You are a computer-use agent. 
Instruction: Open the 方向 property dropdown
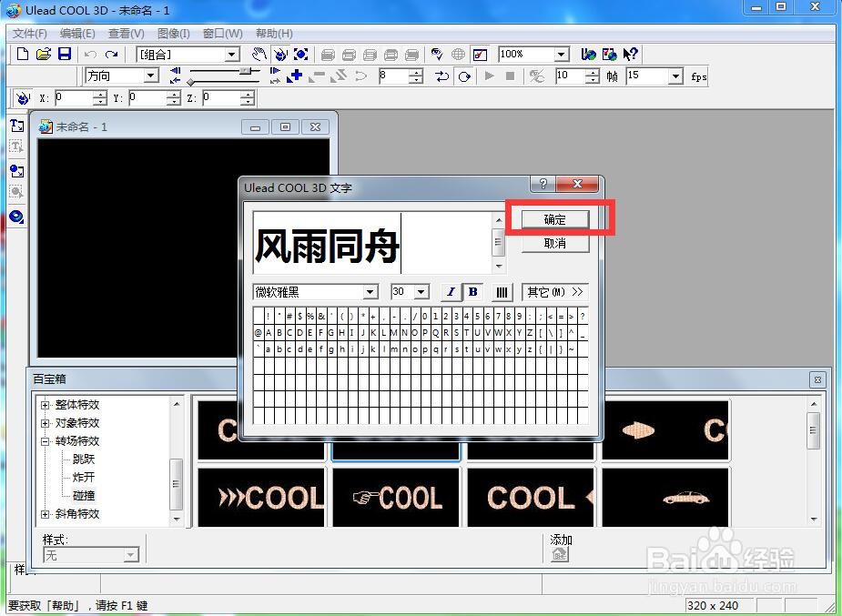(x=151, y=76)
